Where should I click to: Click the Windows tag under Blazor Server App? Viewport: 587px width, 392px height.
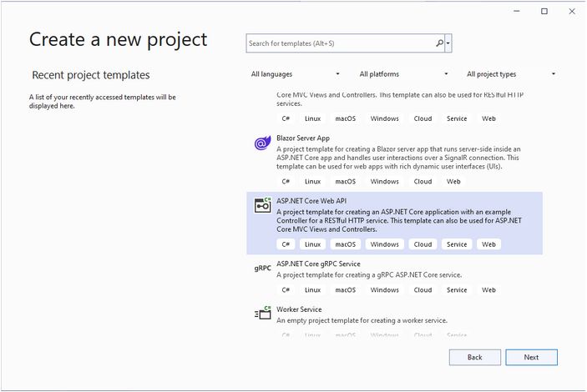point(384,182)
